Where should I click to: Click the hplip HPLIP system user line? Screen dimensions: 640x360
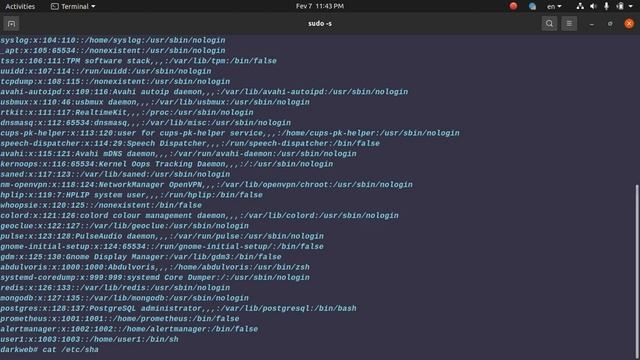pos(131,195)
